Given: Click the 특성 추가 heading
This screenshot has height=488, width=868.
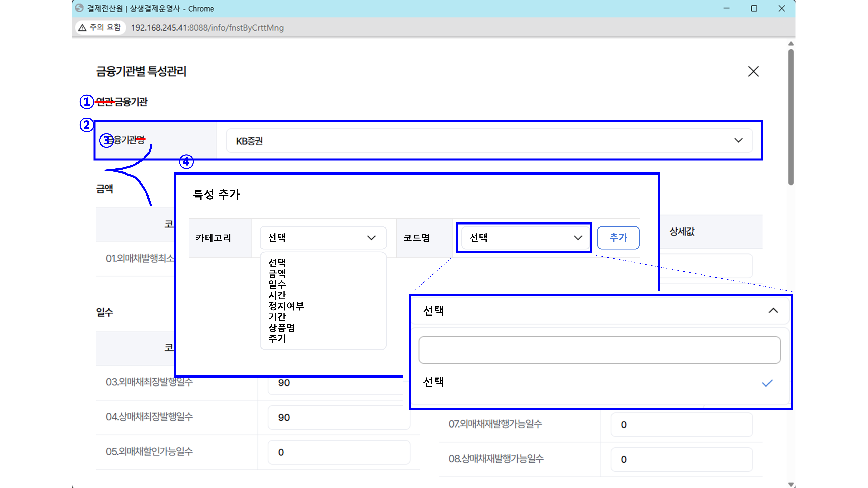Looking at the screenshot, I should 216,194.
